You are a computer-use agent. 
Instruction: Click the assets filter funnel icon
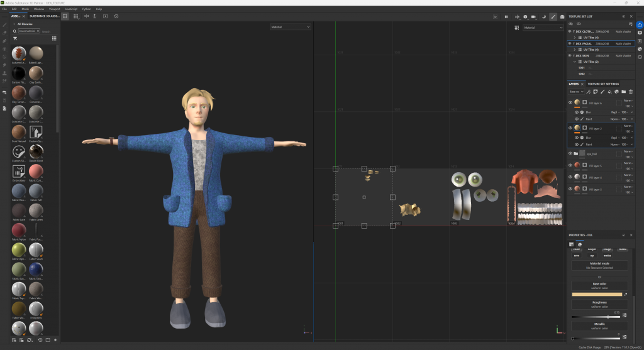coord(15,38)
